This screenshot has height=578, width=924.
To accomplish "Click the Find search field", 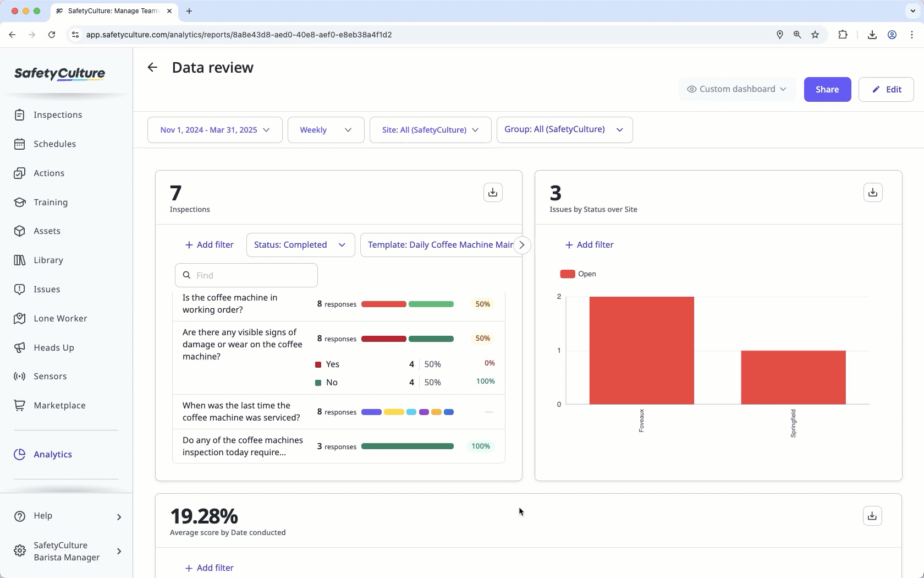I will point(246,275).
